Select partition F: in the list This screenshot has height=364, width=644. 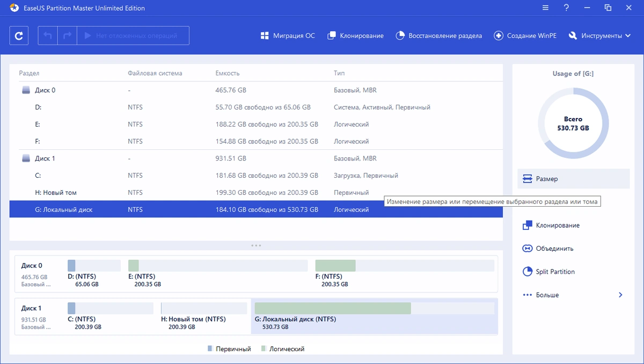click(x=256, y=141)
